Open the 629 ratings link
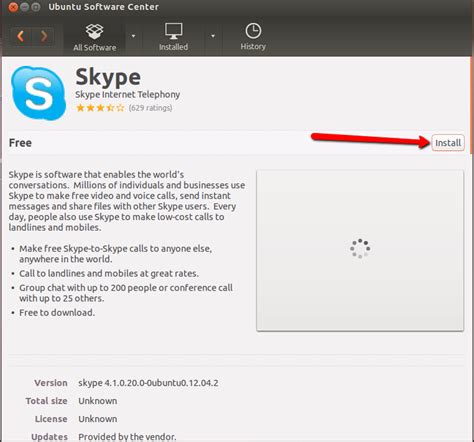The width and height of the screenshot is (474, 442). (x=150, y=108)
